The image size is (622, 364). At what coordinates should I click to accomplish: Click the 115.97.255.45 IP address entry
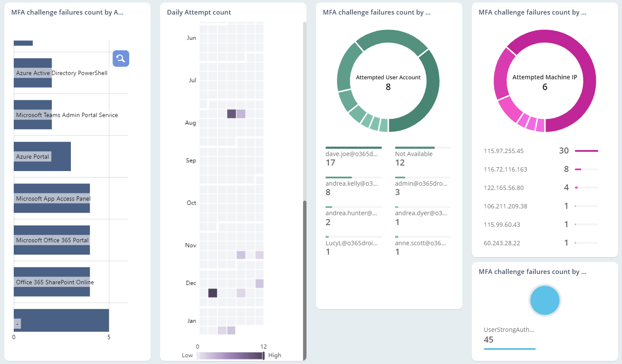(x=504, y=150)
